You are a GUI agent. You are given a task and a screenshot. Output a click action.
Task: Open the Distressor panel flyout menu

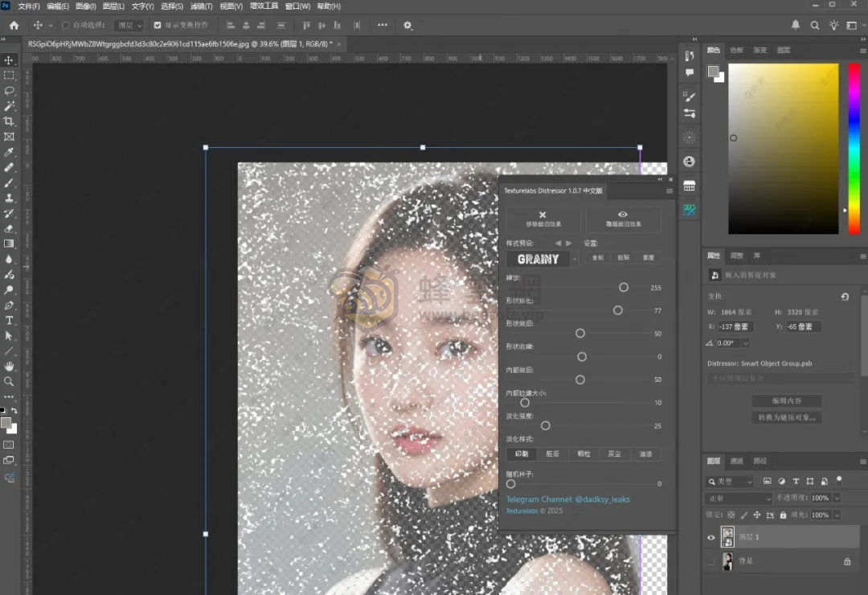(669, 191)
